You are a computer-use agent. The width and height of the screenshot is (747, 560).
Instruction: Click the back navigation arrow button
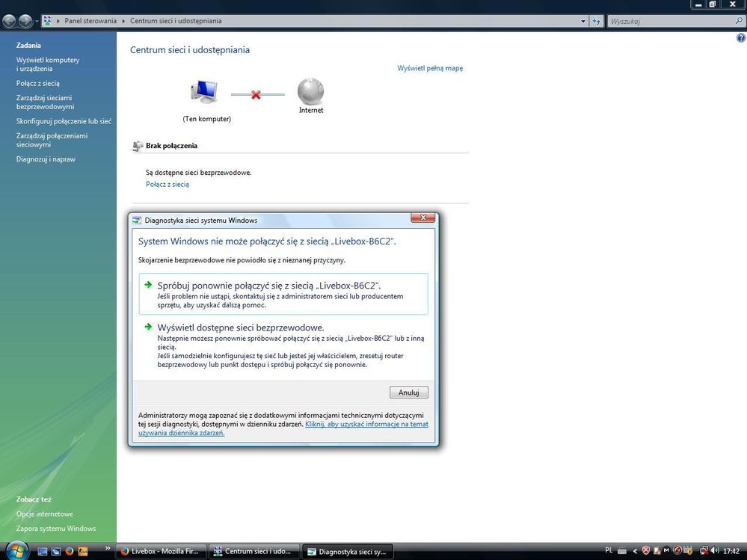tap(10, 21)
